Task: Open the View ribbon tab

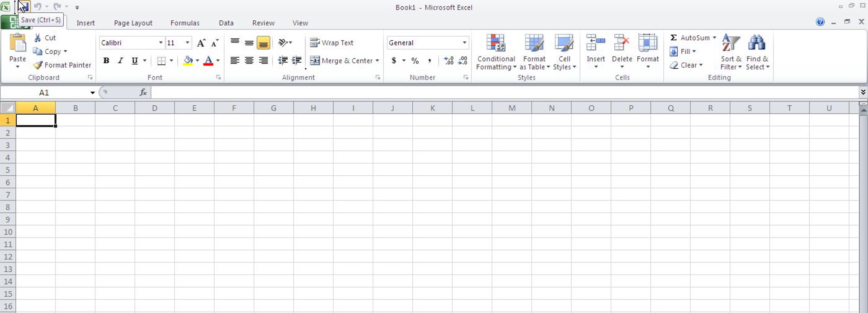Action: [x=300, y=23]
